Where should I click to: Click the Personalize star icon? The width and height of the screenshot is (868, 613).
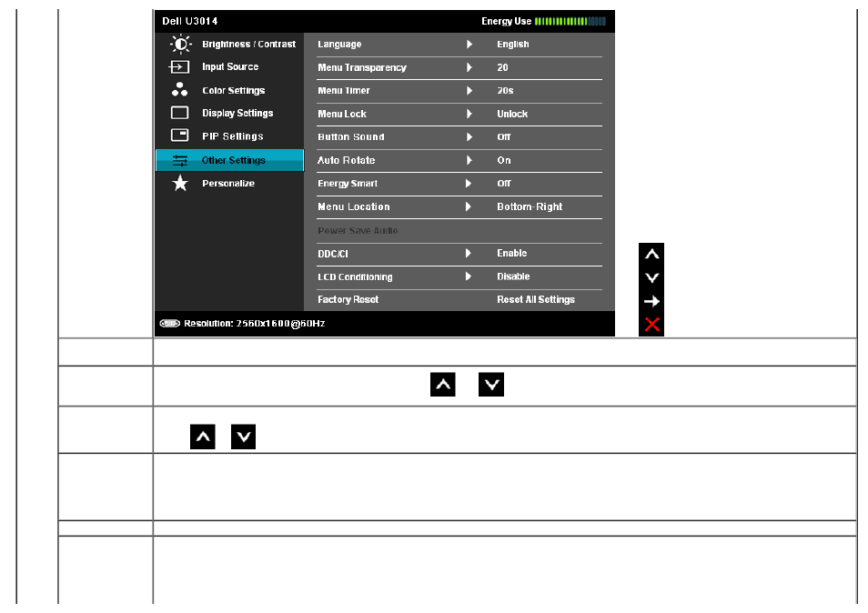(x=180, y=183)
